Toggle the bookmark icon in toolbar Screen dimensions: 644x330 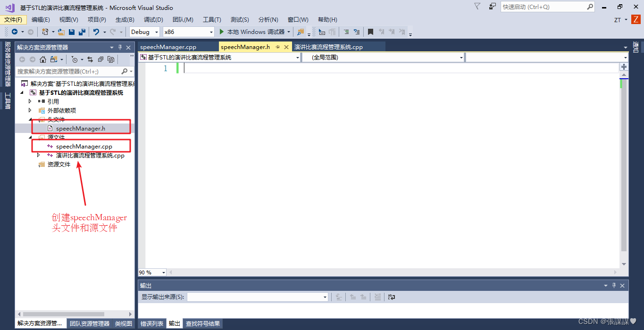pos(370,32)
